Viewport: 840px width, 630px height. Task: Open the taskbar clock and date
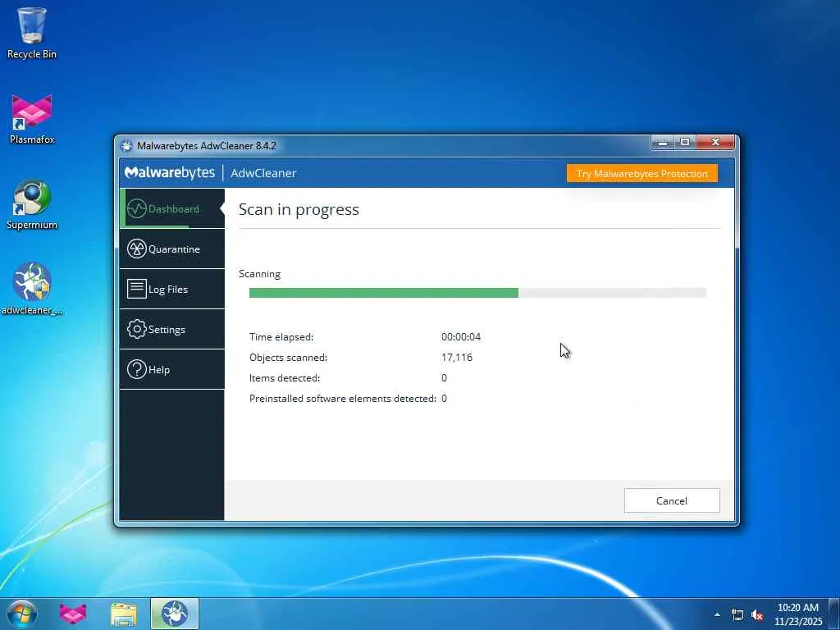(797, 614)
